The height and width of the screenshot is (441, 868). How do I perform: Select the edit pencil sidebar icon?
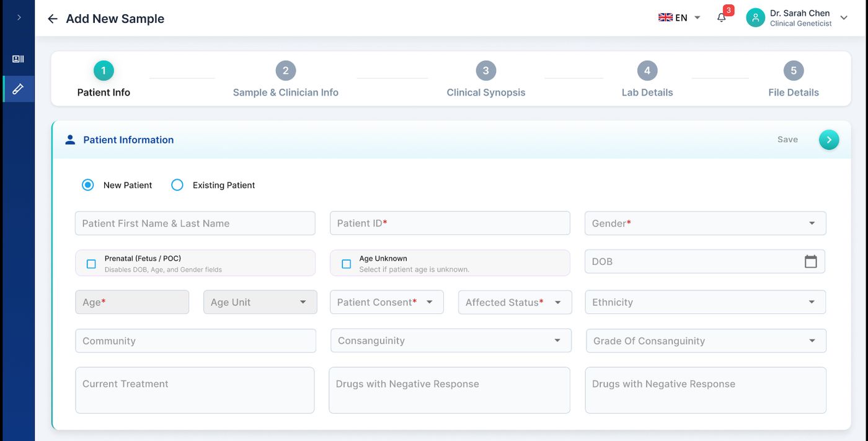(18, 89)
